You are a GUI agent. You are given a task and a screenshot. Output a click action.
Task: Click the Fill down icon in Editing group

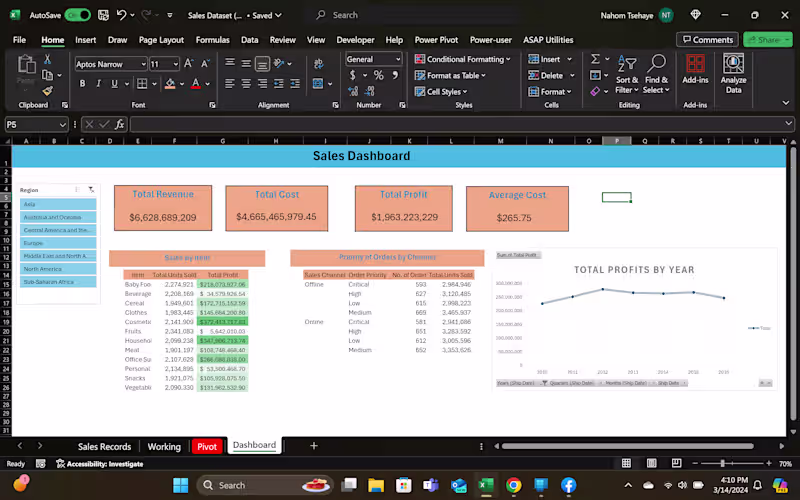coord(595,76)
